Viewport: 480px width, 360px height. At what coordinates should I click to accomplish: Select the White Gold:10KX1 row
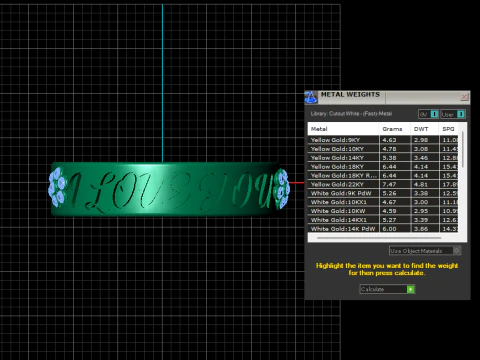(383, 202)
